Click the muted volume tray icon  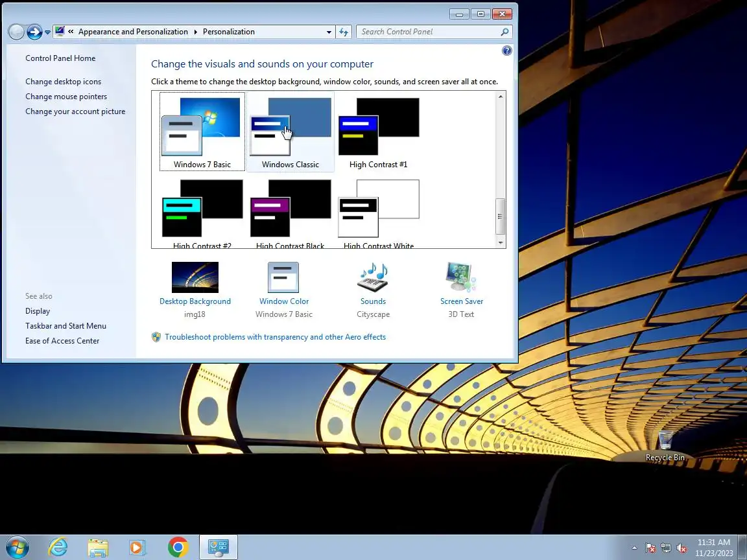tap(682, 548)
